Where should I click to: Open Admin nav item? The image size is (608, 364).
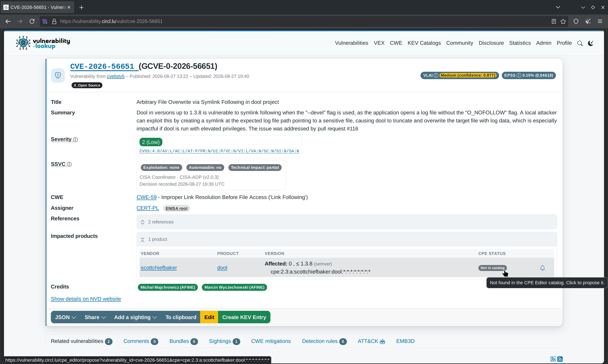(x=544, y=43)
